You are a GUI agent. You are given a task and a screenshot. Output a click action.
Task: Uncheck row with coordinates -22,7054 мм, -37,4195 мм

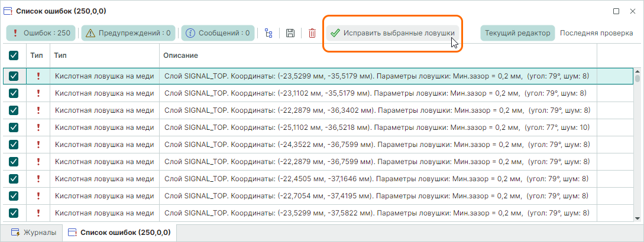(14, 195)
